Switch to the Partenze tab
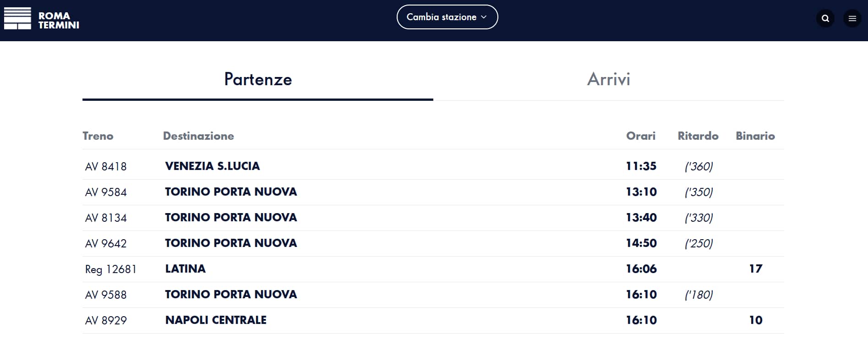Screen dimensions: 868x340 [258, 79]
